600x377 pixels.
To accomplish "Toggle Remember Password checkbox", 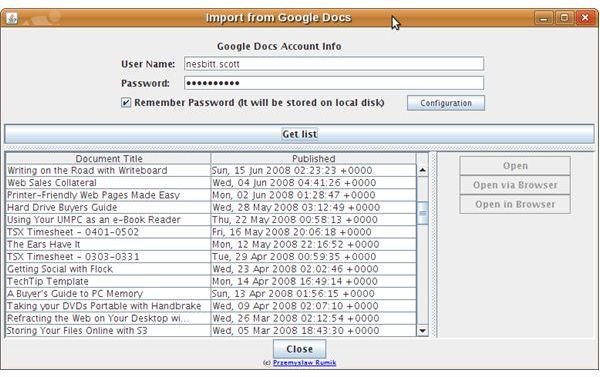I will (x=126, y=103).
